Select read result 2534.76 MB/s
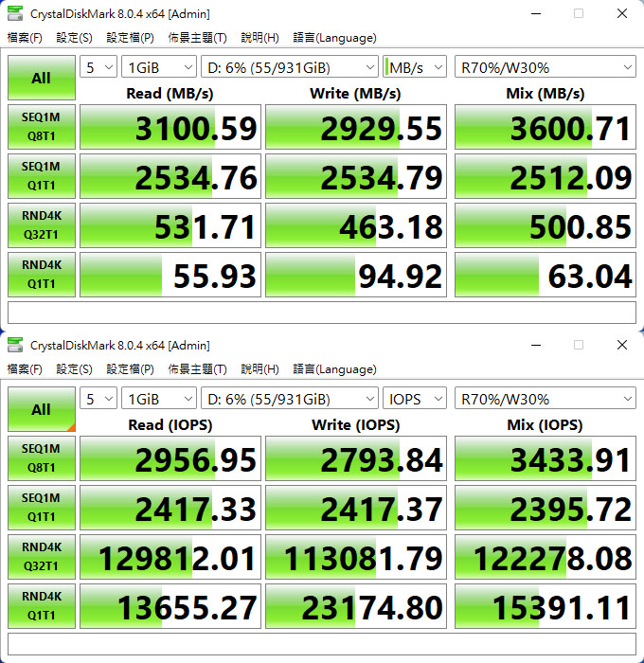 pyautogui.click(x=170, y=176)
